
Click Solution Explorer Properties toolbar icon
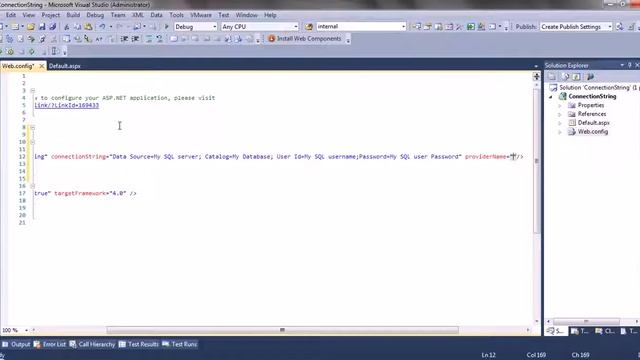pos(552,77)
